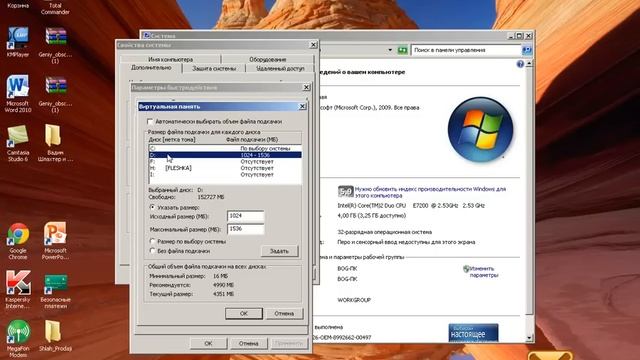Close Свойства системы dialog
640x360 pixels.
coord(313,45)
